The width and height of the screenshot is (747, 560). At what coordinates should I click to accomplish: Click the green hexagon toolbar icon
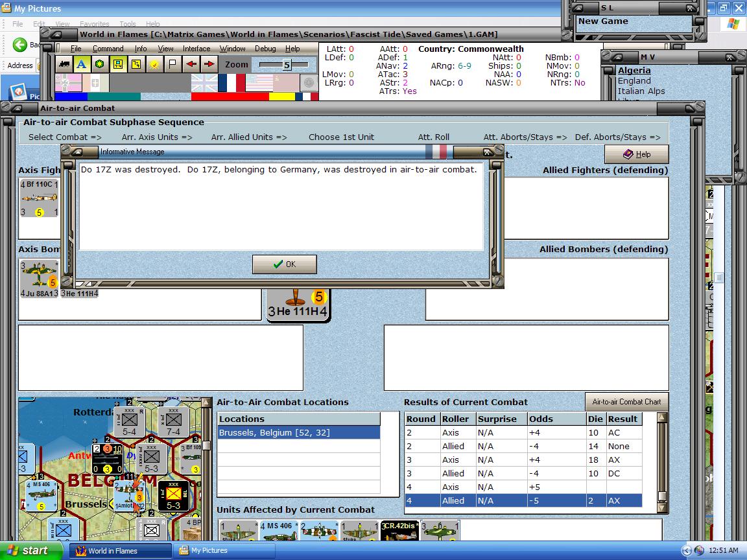click(x=100, y=64)
